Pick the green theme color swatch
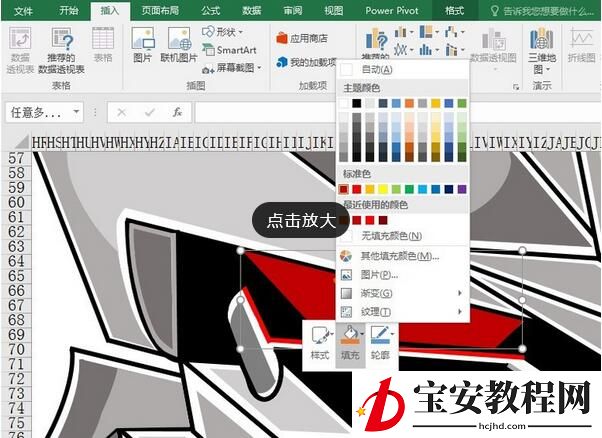The image size is (602, 438). pyautogui.click(x=462, y=103)
